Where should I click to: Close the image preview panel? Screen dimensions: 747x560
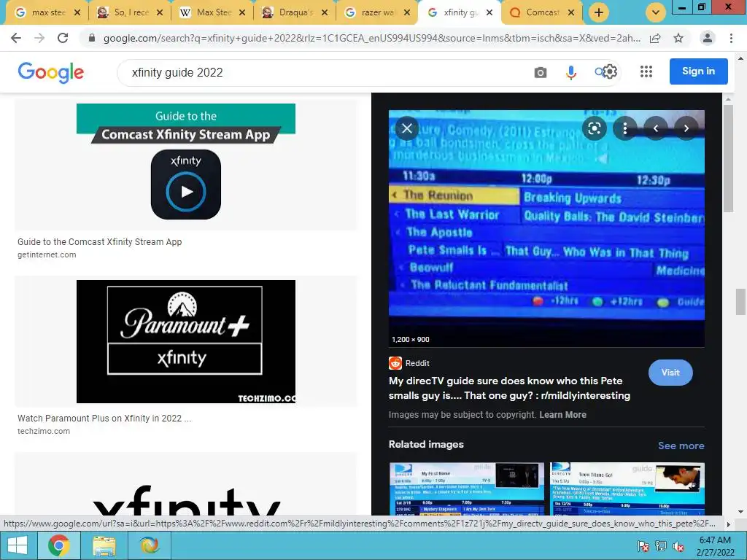pyautogui.click(x=407, y=128)
